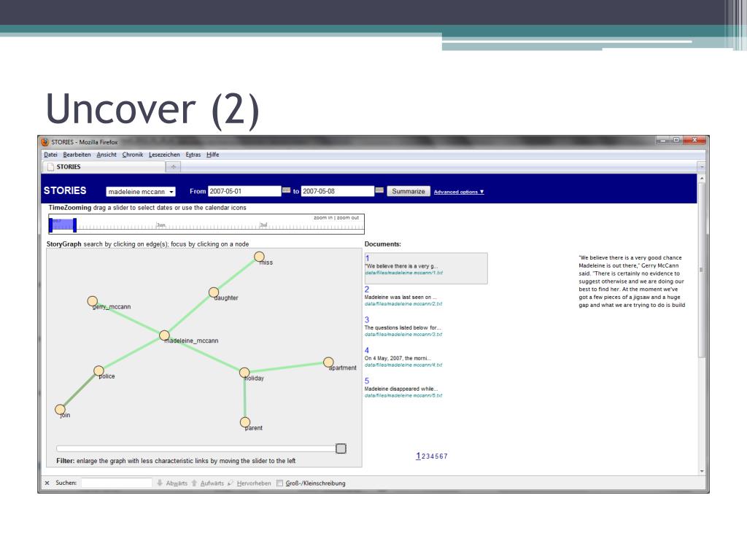Click Hervorheben highlight button

coord(249,483)
